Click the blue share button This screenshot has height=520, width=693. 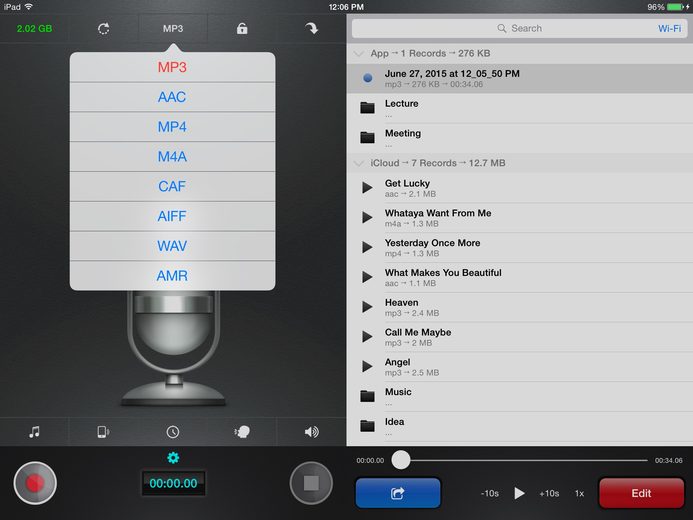point(398,493)
